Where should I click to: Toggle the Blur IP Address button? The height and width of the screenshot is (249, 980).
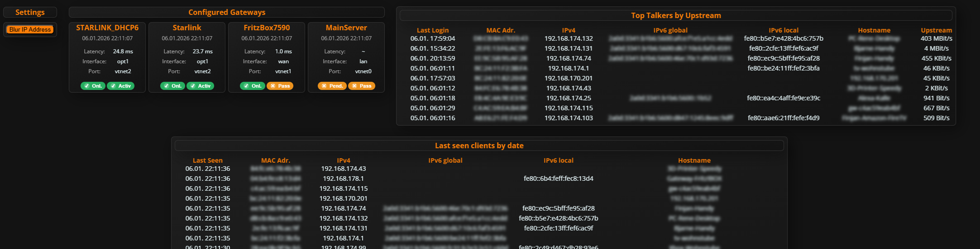click(30, 29)
